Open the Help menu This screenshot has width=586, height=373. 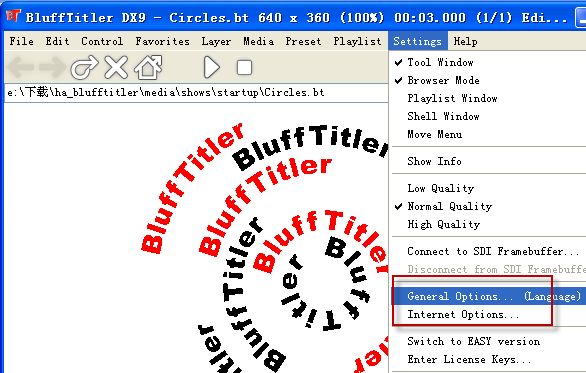[x=465, y=41]
